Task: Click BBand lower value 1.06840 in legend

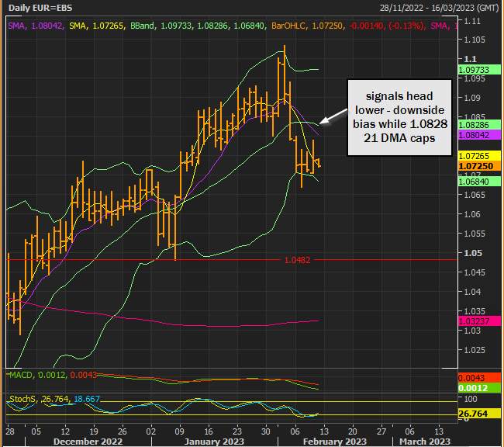Action: coord(249,26)
